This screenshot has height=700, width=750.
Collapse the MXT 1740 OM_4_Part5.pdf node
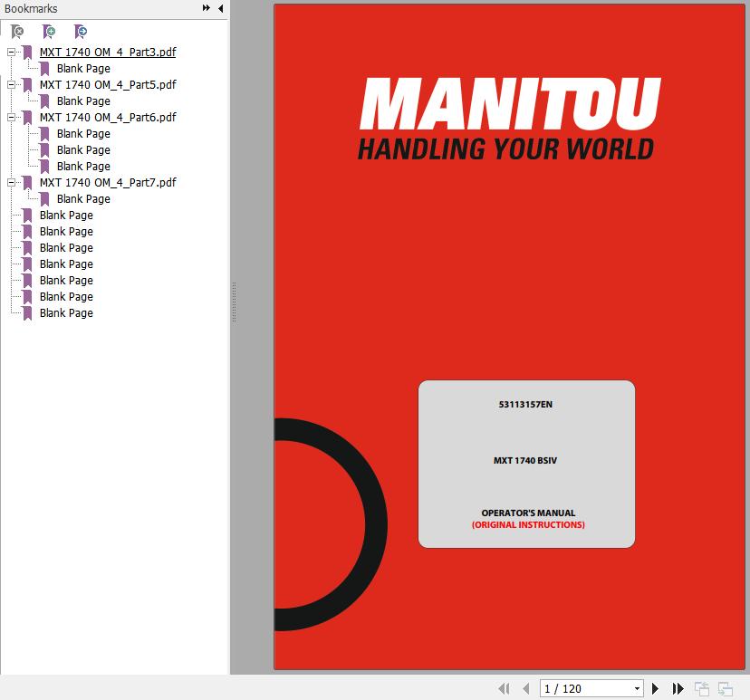click(x=11, y=84)
